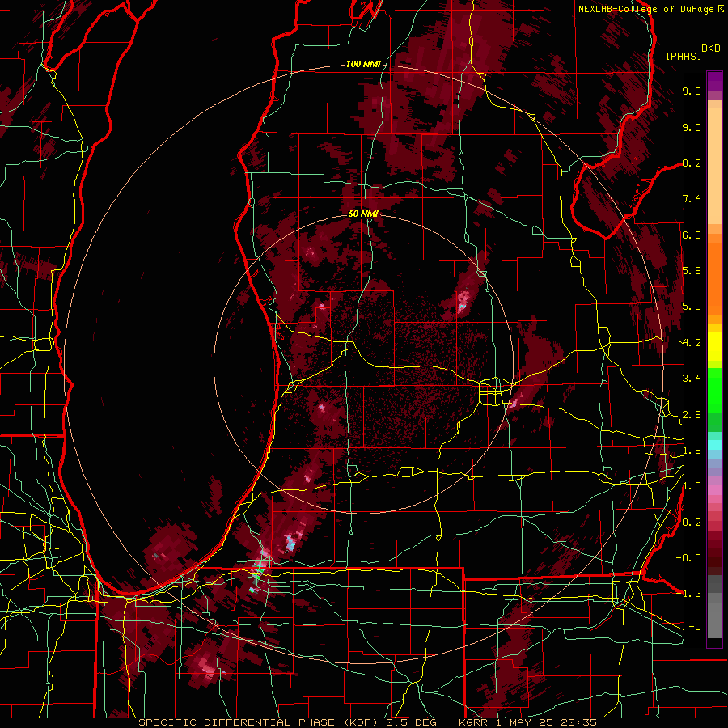Image resolution: width=728 pixels, height=728 pixels.
Task: Click the 50 NMI range ring label
Action: coord(363,214)
